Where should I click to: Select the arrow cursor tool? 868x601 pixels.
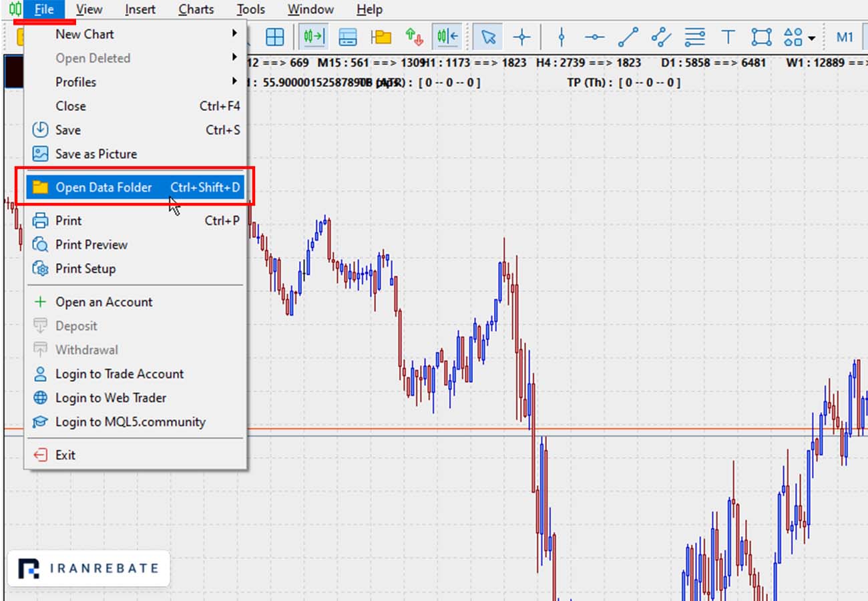click(489, 37)
